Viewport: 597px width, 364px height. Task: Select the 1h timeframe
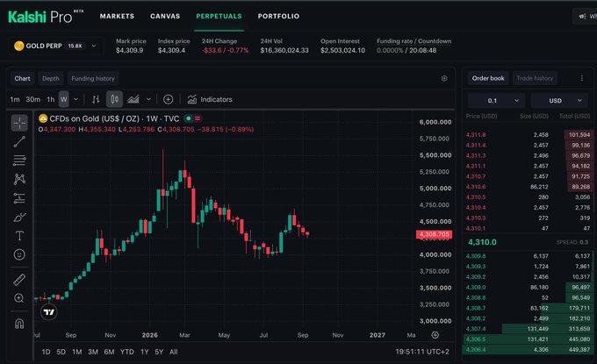click(x=51, y=99)
